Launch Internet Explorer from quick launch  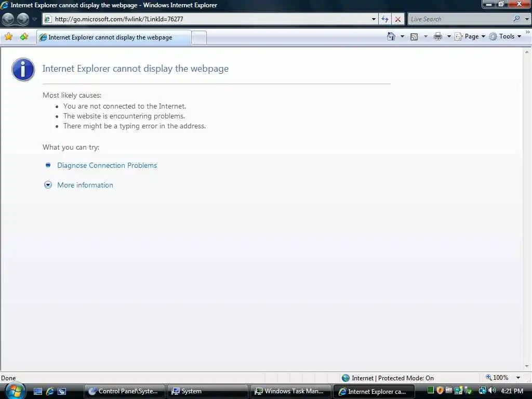pos(50,391)
